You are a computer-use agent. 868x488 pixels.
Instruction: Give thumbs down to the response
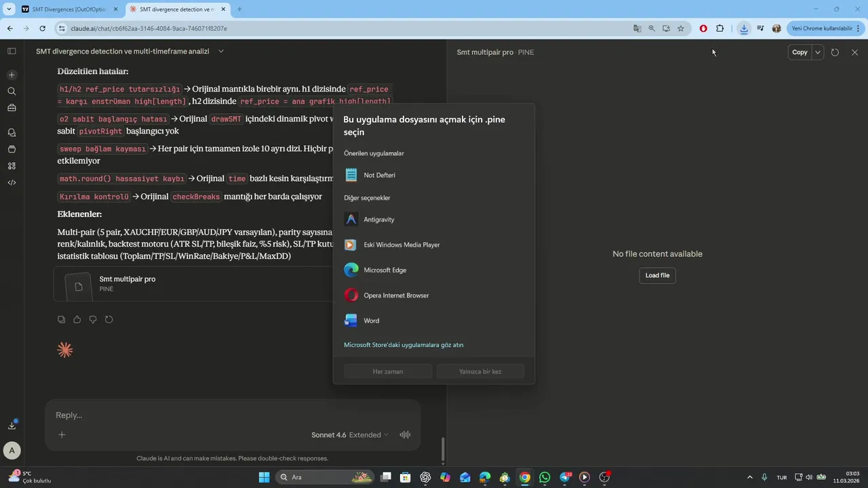[x=93, y=319]
